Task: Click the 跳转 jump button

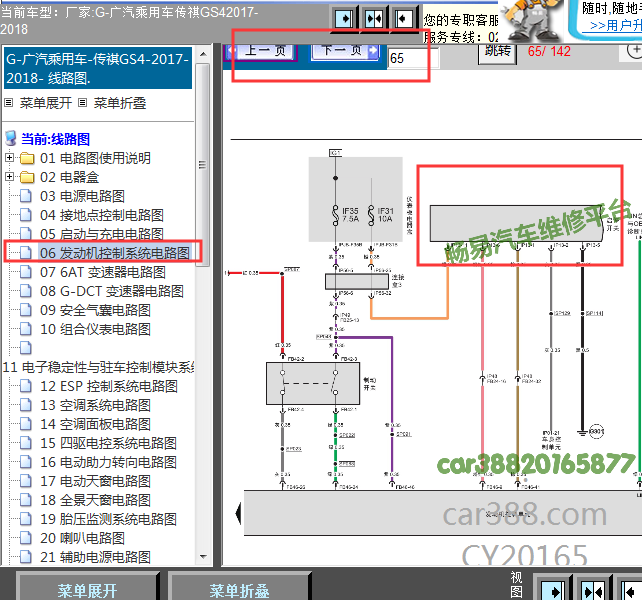Action: click(498, 52)
